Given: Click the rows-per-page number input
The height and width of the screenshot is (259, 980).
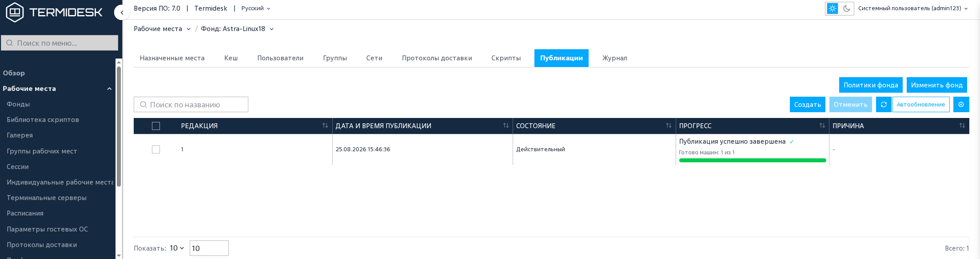Looking at the screenshot, I should tap(209, 248).
